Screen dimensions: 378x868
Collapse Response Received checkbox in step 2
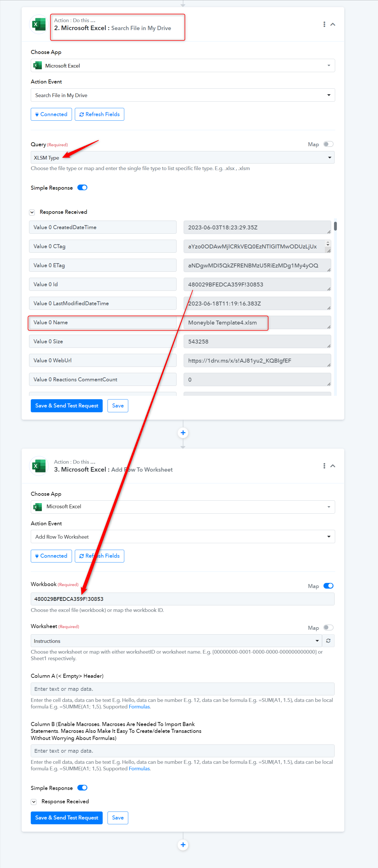pyautogui.click(x=32, y=212)
